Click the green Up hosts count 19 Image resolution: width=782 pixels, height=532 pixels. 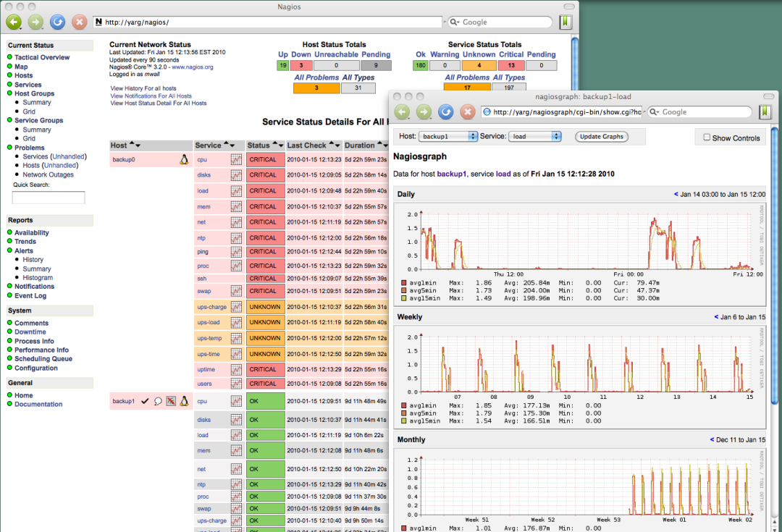point(283,65)
